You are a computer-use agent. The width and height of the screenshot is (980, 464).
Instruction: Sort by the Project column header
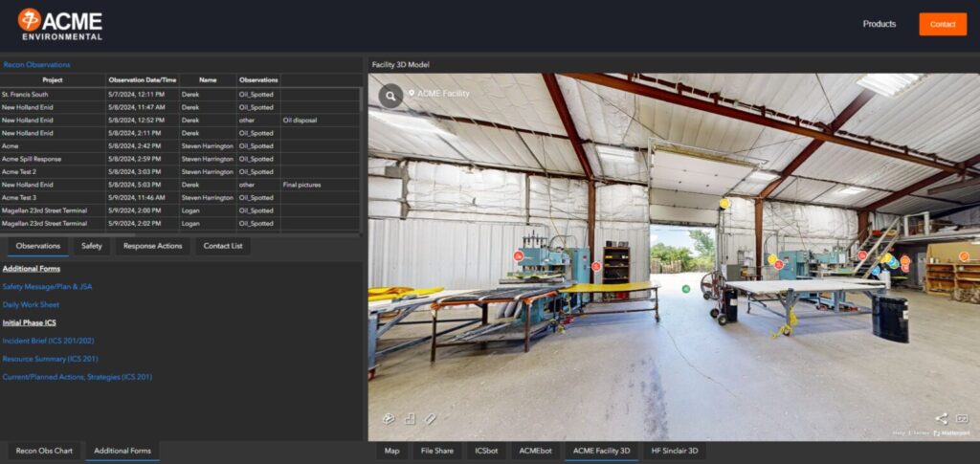(53, 80)
